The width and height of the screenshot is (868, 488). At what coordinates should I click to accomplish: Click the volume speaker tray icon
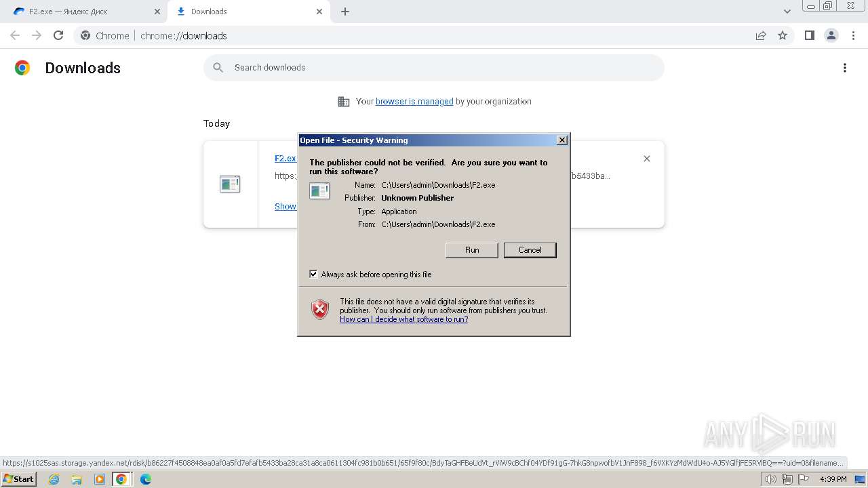(x=770, y=479)
